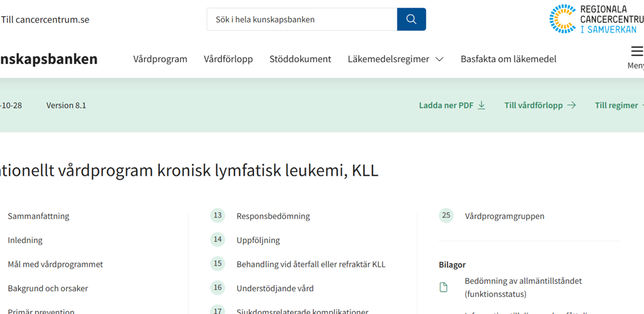Click chapter number badge 15
Screen dimensions: 644x314
pyautogui.click(x=218, y=264)
